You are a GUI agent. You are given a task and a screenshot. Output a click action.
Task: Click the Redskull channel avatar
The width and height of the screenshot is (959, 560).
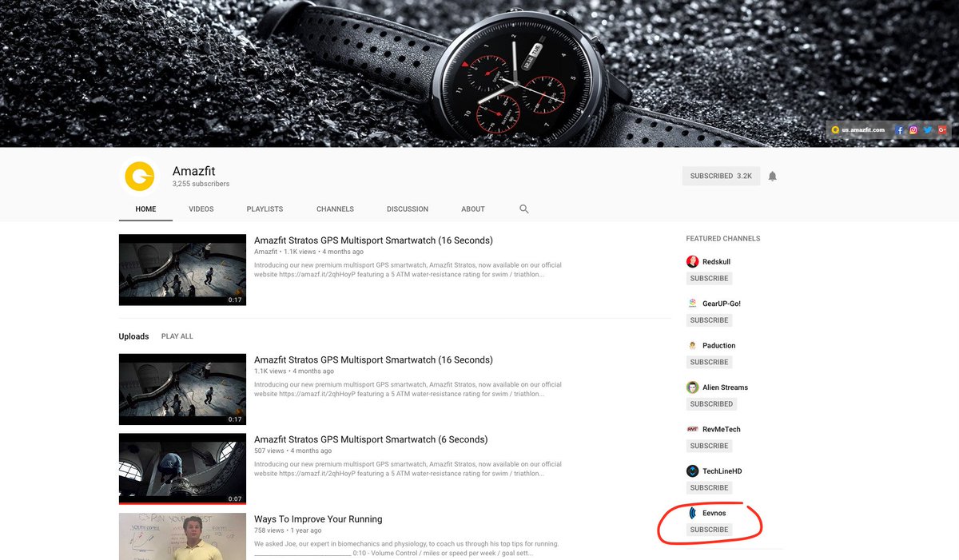[x=693, y=262]
